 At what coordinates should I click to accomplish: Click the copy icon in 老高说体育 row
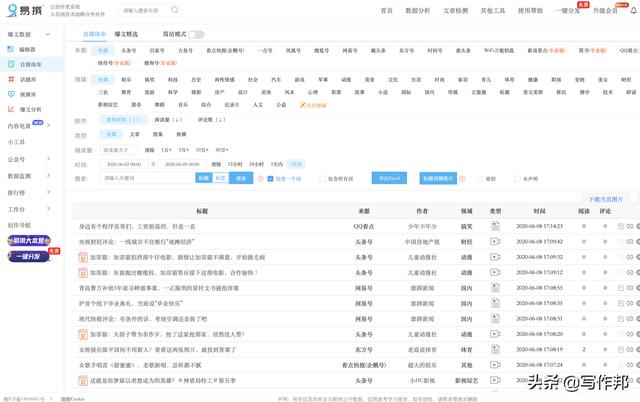tap(621, 349)
